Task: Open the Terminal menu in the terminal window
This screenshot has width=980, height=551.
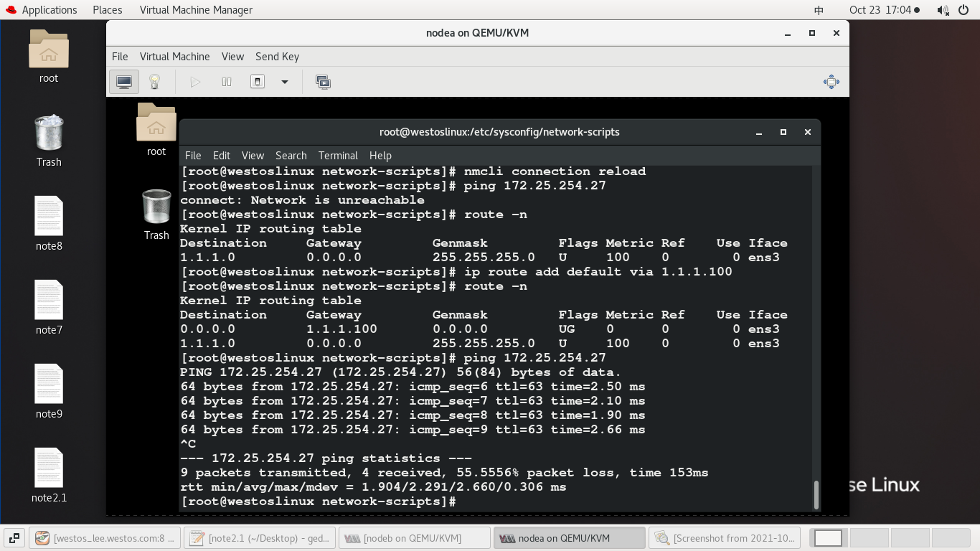Action: tap(338, 155)
